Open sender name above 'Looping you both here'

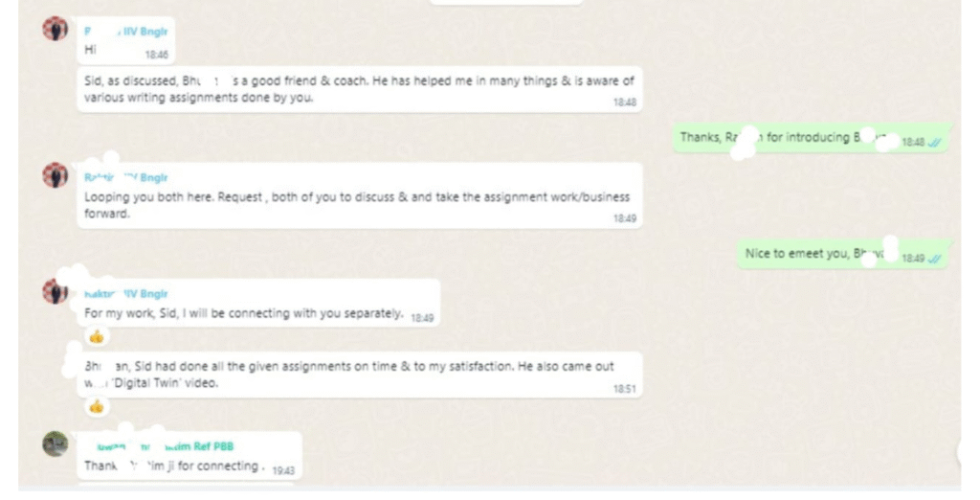pyautogui.click(x=125, y=178)
